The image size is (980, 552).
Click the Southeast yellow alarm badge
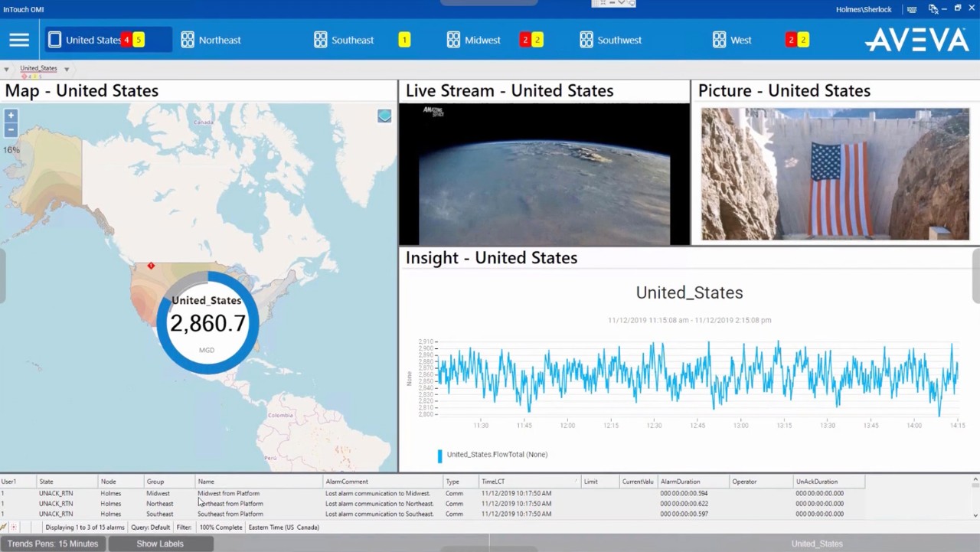click(x=404, y=40)
